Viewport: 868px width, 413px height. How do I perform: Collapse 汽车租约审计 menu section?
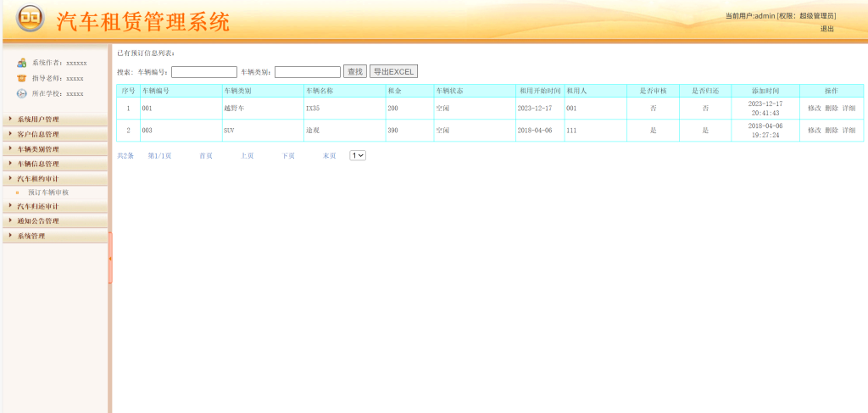point(55,179)
